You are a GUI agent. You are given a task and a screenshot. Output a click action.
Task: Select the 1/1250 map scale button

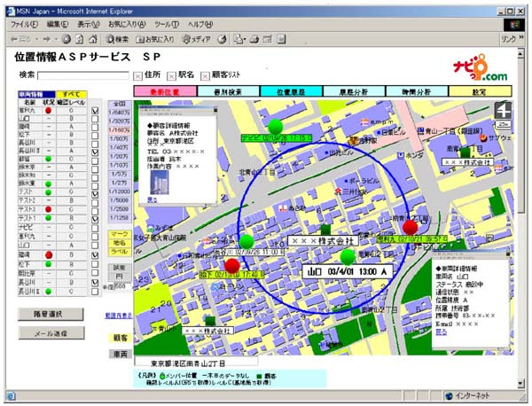(119, 217)
